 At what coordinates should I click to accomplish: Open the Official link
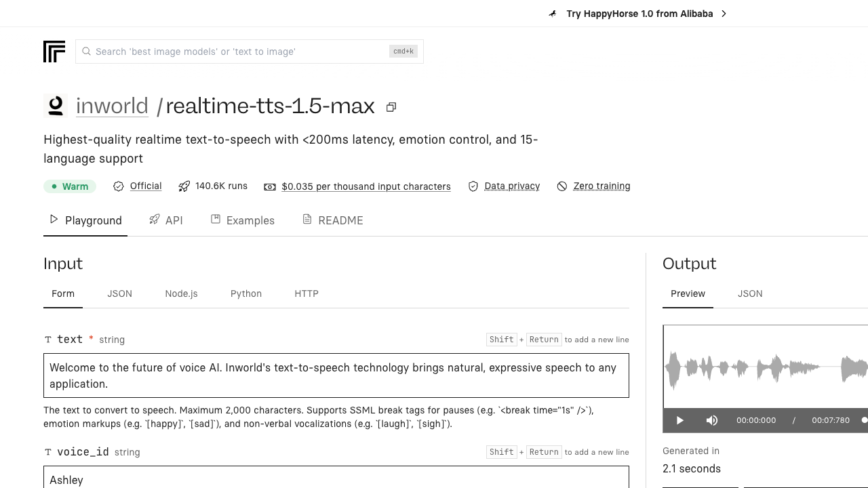coord(146,186)
